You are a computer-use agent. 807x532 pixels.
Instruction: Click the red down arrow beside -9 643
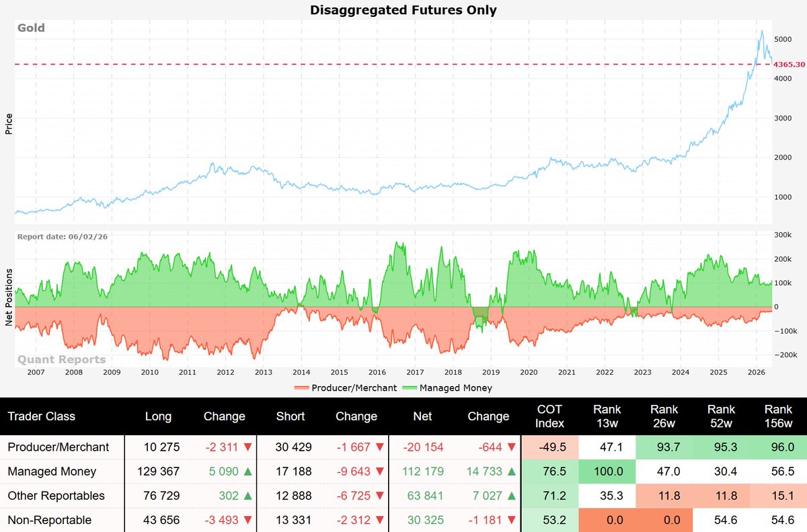click(381, 471)
